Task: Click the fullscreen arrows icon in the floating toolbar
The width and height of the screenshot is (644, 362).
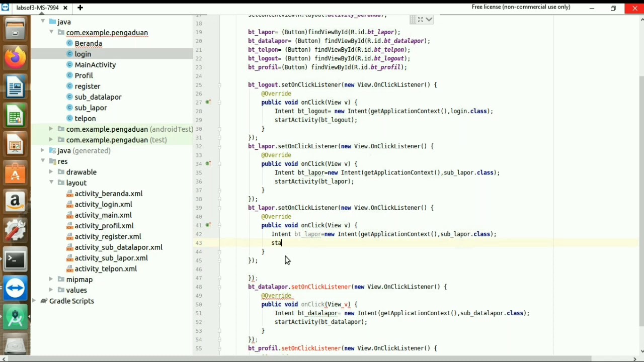Action: (x=420, y=20)
